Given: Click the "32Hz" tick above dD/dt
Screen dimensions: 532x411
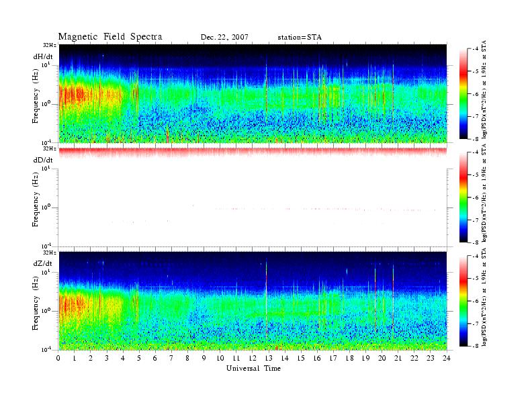Looking at the screenshot, I should pyautogui.click(x=49, y=148).
